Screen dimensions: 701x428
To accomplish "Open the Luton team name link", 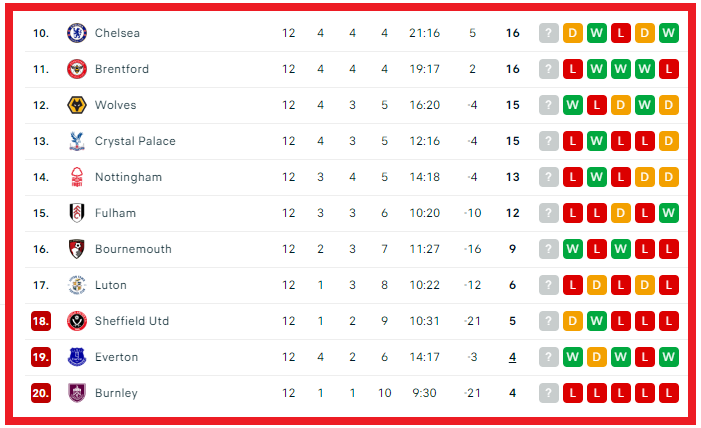I will click(111, 285).
